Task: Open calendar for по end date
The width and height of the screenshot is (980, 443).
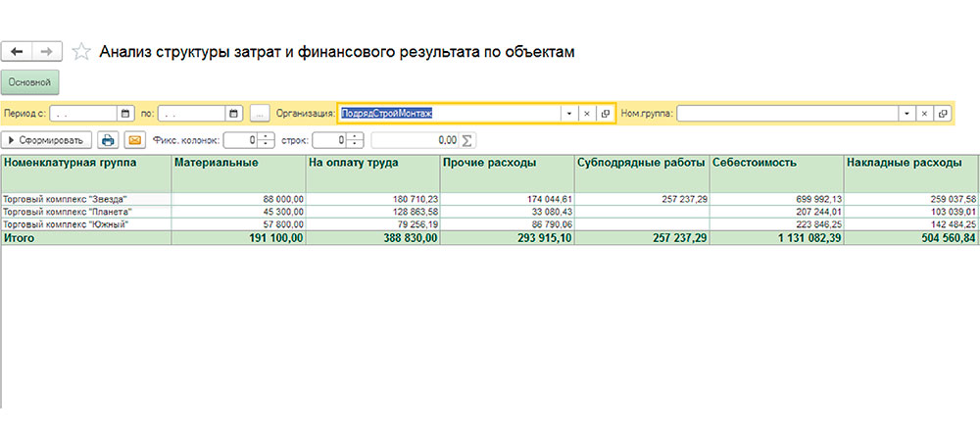Action: pos(233,113)
